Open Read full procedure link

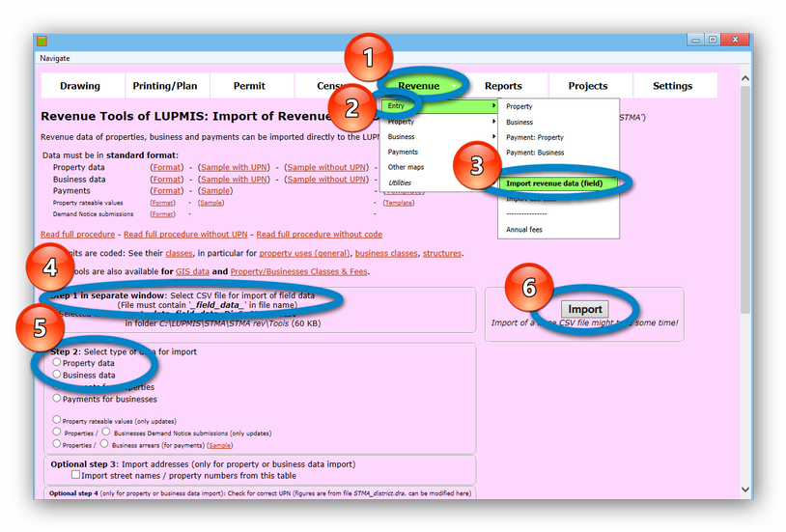tap(77, 235)
